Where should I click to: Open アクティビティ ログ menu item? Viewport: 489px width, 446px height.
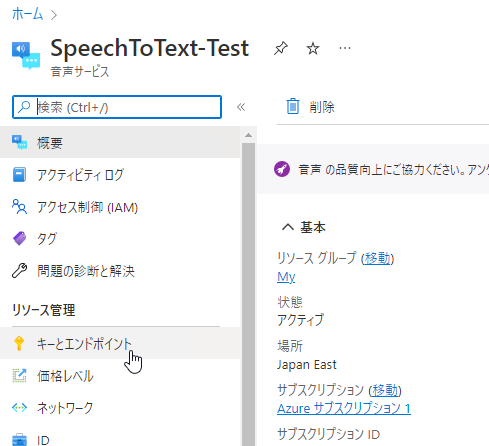coord(120,175)
